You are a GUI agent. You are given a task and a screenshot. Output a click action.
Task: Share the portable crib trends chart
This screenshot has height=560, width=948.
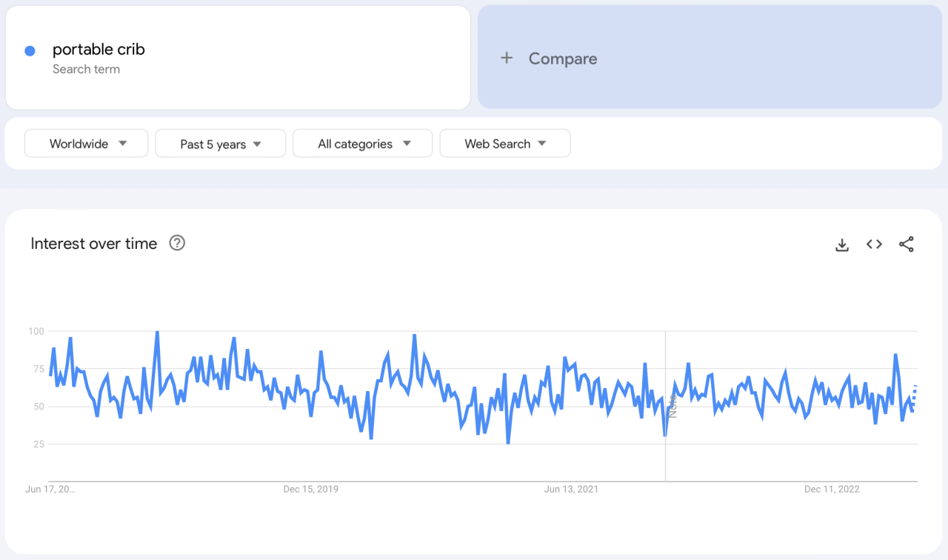click(907, 244)
